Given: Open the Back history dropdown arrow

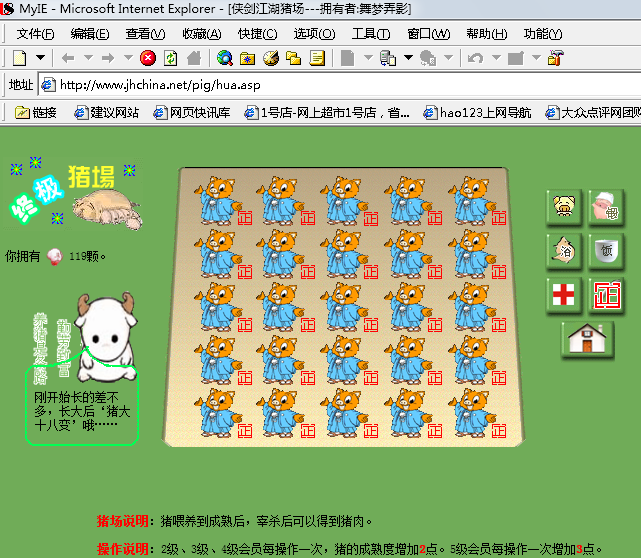Looking at the screenshot, I should 88,58.
